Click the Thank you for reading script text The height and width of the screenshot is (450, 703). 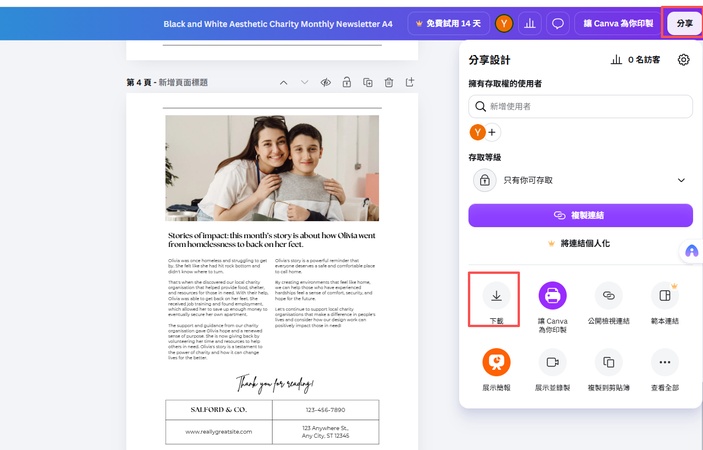(275, 384)
